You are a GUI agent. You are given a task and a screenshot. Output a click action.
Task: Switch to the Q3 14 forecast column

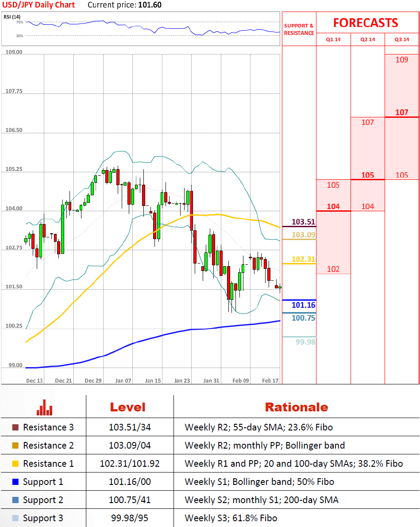402,39
